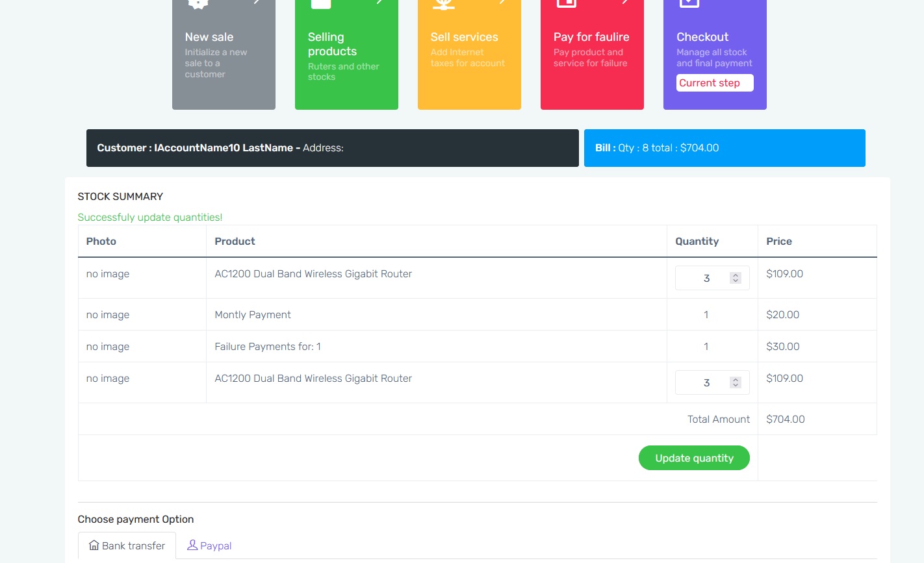Focus quantity field in the last router row
Image resolution: width=924 pixels, height=563 pixels.
[712, 382]
